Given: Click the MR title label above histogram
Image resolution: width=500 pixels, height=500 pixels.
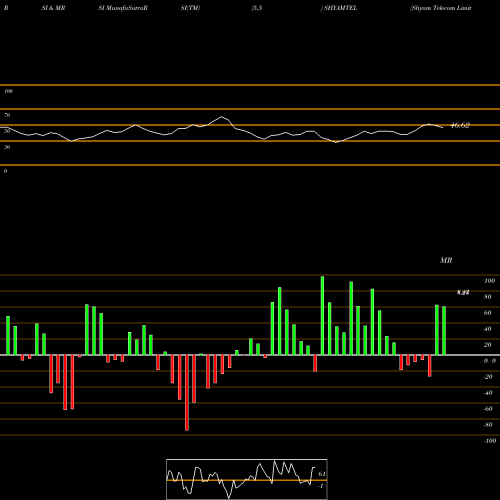Looking at the screenshot, I should [446, 260].
